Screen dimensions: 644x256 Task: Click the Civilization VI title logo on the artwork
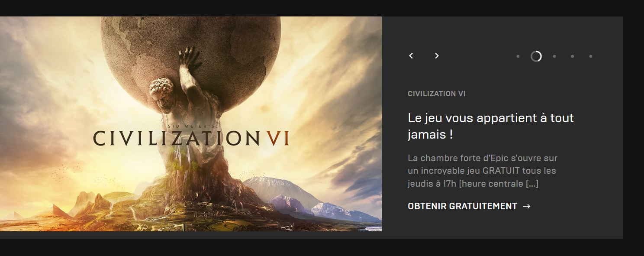pos(191,138)
